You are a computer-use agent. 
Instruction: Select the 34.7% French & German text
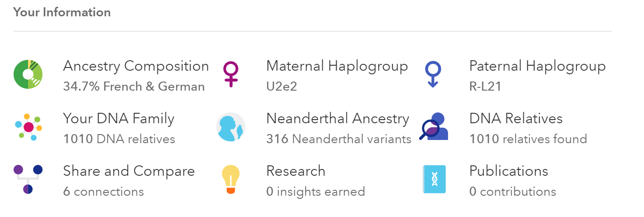tap(134, 86)
